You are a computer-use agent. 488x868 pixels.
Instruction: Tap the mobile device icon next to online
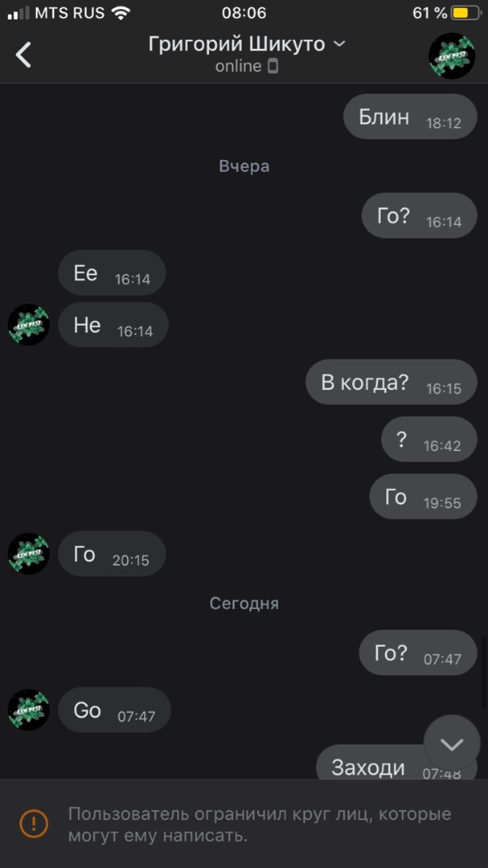tap(273, 67)
